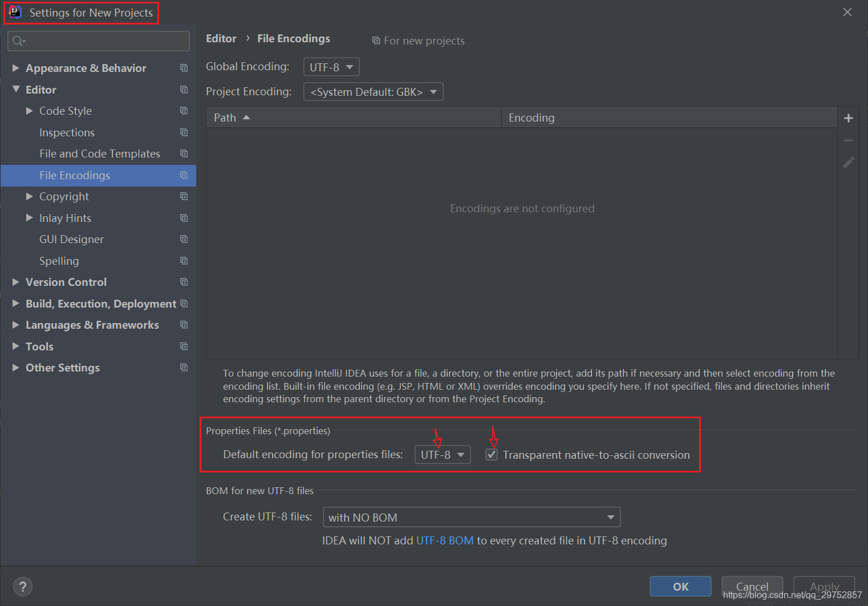The width and height of the screenshot is (868, 606).
Task: Click copy icon next to Appearance & Behavior
Action: pos(184,68)
